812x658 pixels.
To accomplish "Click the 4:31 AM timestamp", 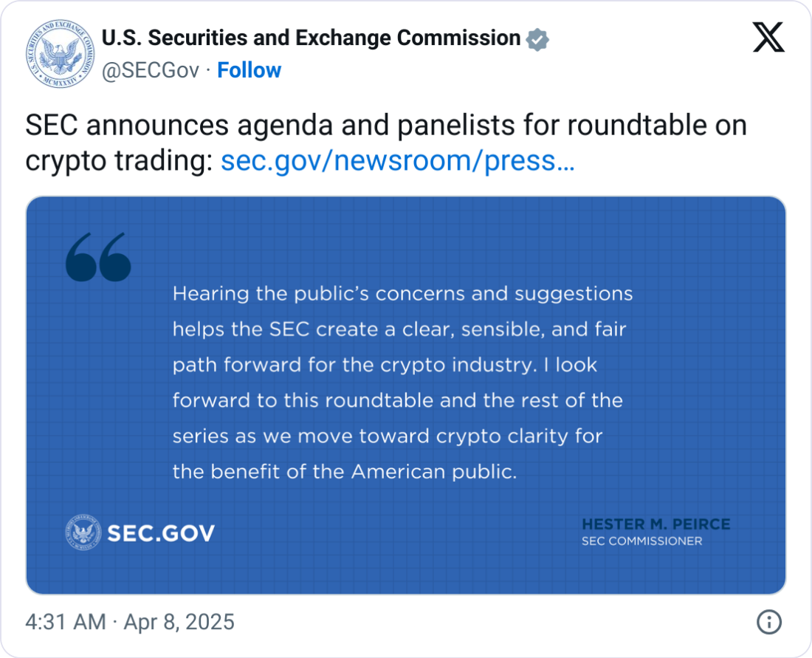I will click(66, 622).
